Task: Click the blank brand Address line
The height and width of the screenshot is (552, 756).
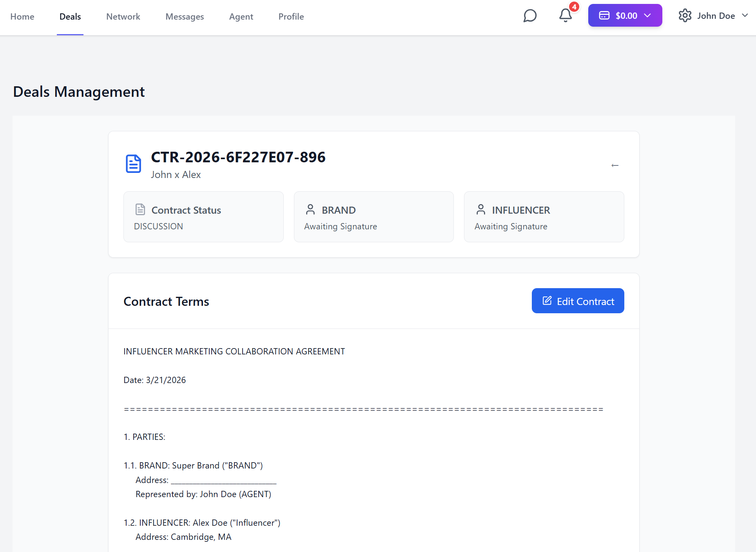Action: (206, 480)
